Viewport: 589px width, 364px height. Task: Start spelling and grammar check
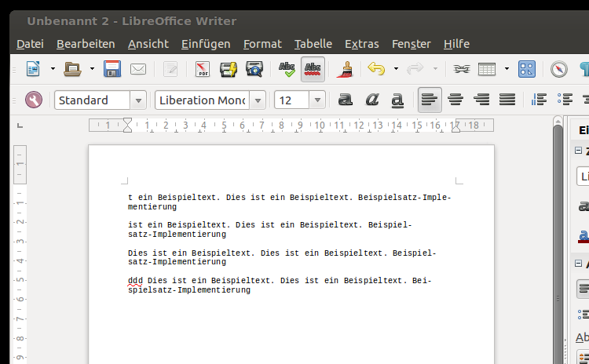(287, 69)
